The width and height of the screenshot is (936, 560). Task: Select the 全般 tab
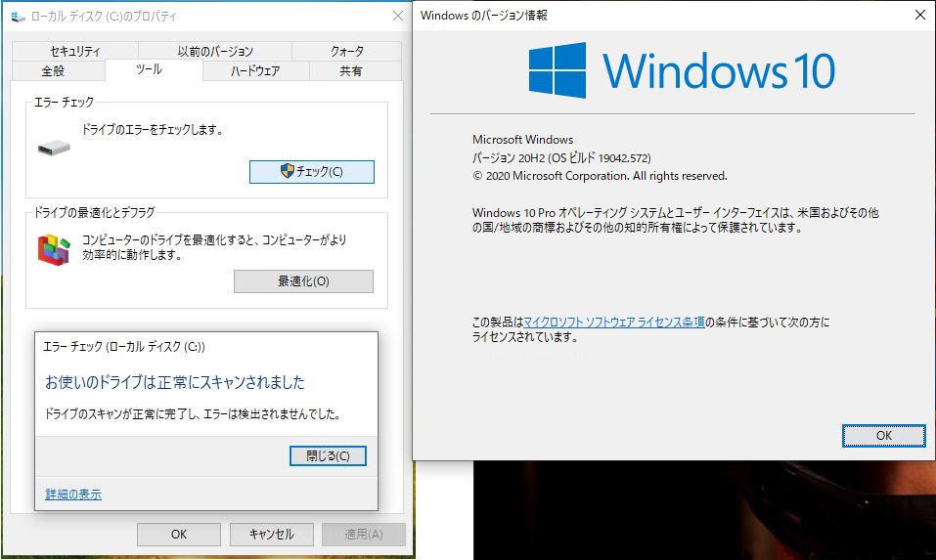[53, 71]
